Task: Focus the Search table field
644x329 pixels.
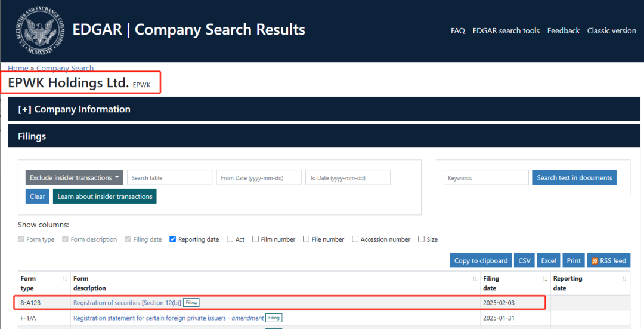Action: (169, 178)
